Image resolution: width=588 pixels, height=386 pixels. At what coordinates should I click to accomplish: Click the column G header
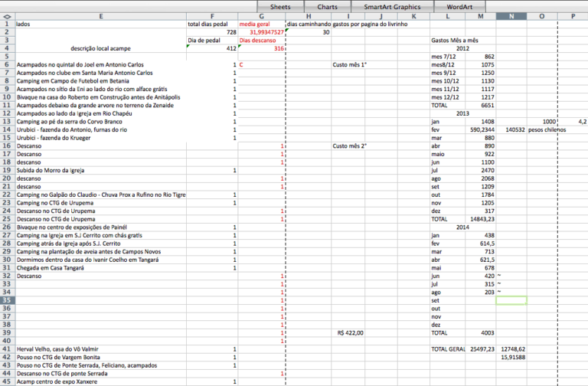[x=261, y=16]
